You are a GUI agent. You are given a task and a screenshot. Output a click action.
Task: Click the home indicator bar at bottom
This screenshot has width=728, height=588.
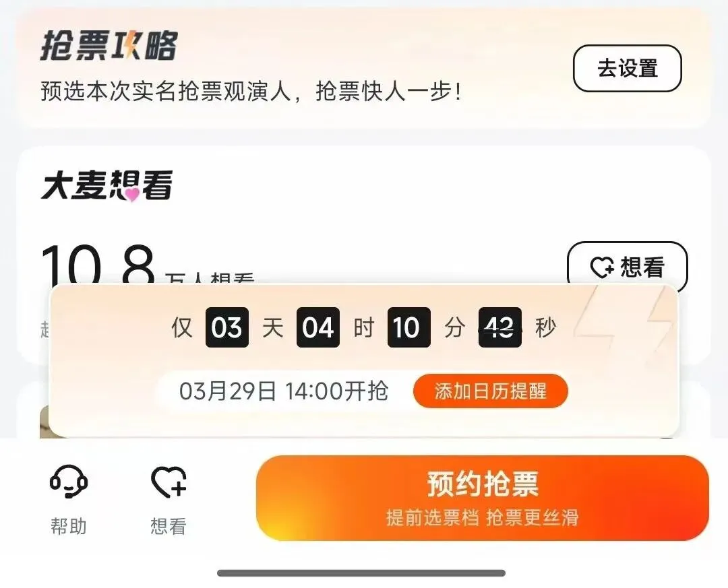pos(361,573)
